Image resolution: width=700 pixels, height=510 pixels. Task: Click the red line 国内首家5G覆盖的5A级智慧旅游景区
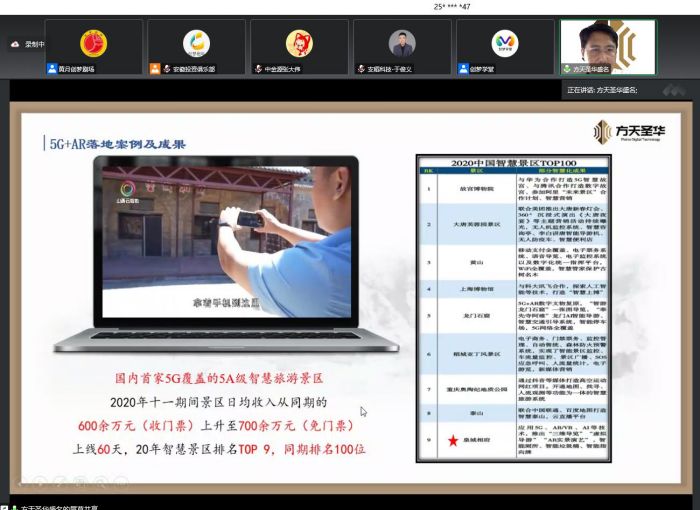[219, 379]
